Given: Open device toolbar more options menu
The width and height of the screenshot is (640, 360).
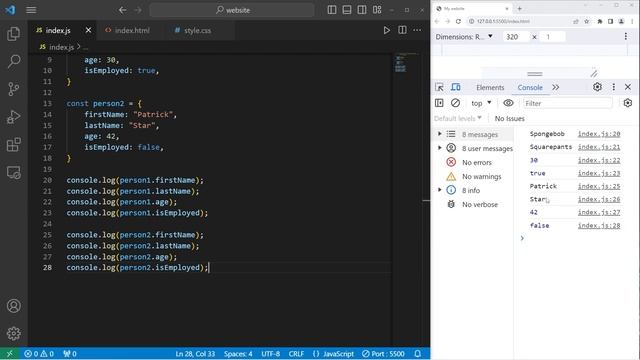Looking at the screenshot, I should (626, 37).
